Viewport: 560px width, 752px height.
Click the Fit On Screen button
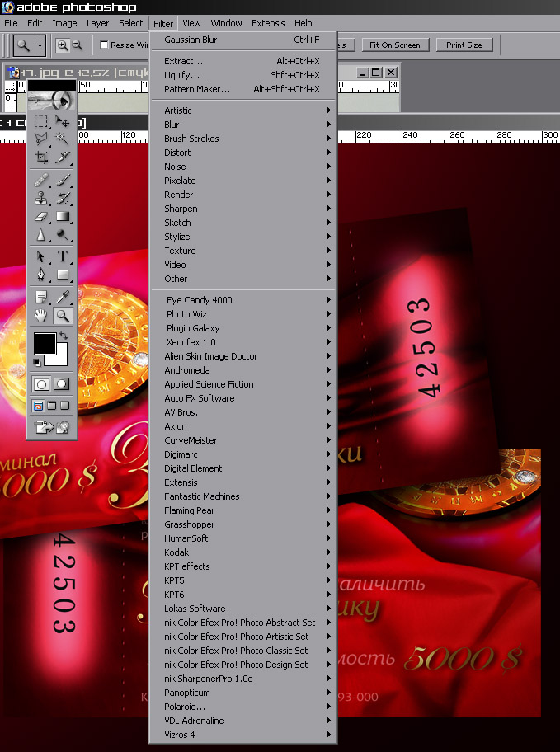[x=395, y=45]
